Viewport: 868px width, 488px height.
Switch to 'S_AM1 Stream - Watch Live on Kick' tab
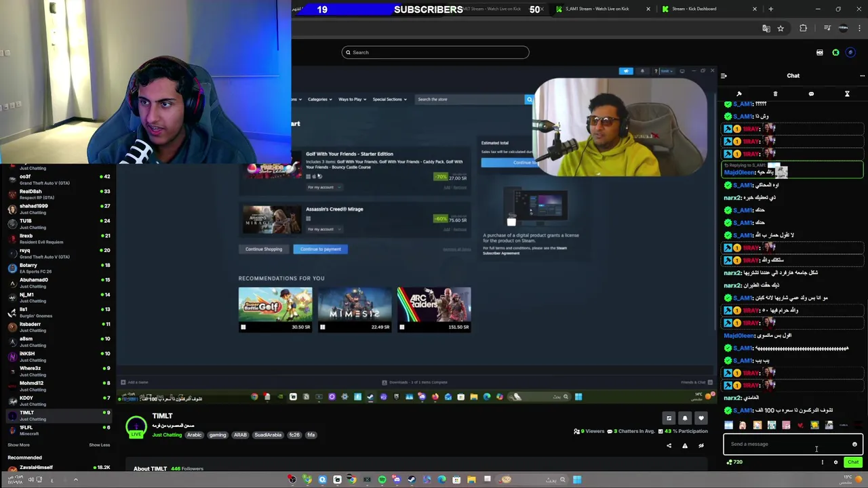pos(597,9)
